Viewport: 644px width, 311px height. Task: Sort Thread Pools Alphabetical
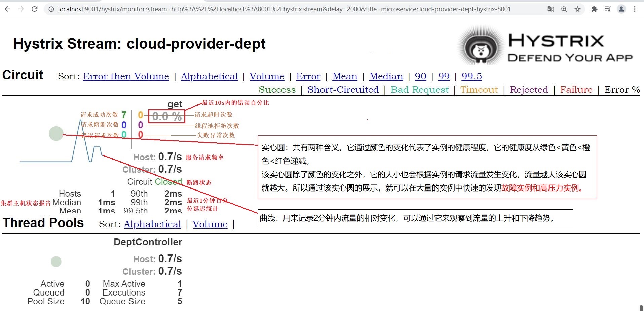pos(152,224)
